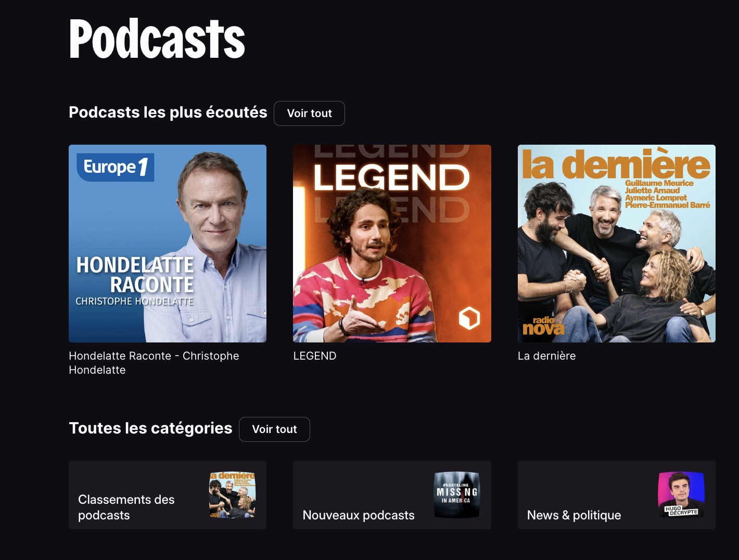Click Voir tout beside Podcasts les plus écoutés
The image size is (739, 560).
[x=309, y=113]
